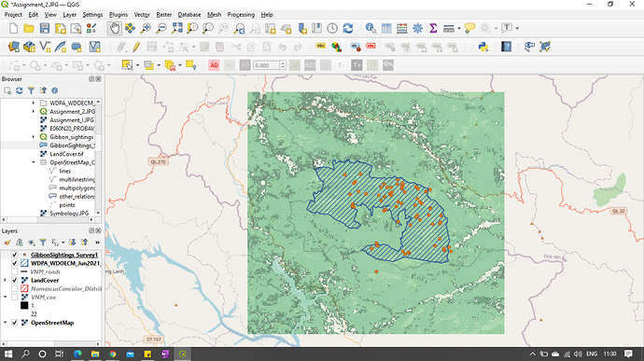Open the Python Console icon
This screenshot has height=361, width=644.
point(483,47)
